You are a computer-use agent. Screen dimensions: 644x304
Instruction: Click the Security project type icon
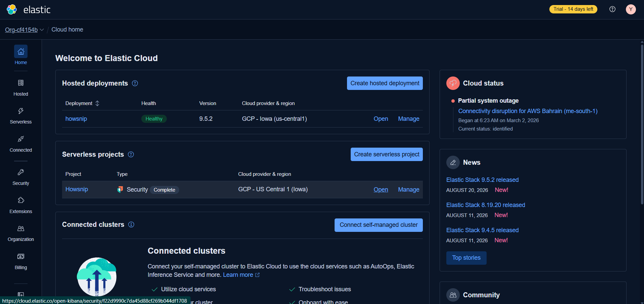click(120, 190)
